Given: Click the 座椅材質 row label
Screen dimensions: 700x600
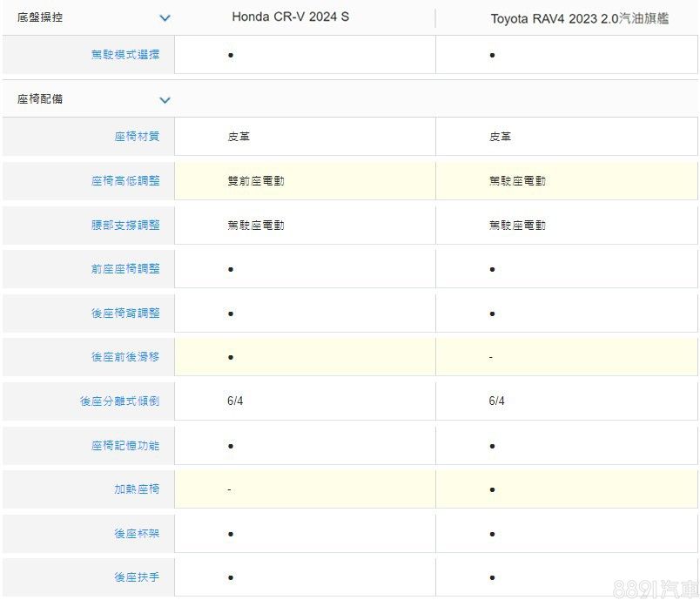Looking at the screenshot, I should (137, 137).
